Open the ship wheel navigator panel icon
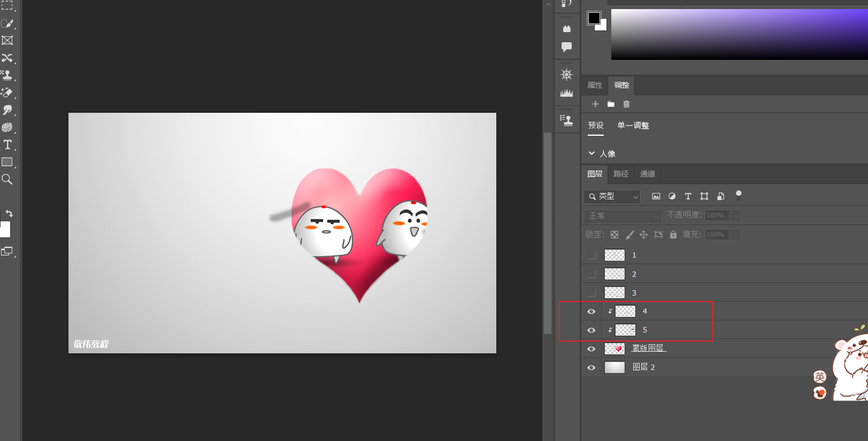 coord(567,74)
